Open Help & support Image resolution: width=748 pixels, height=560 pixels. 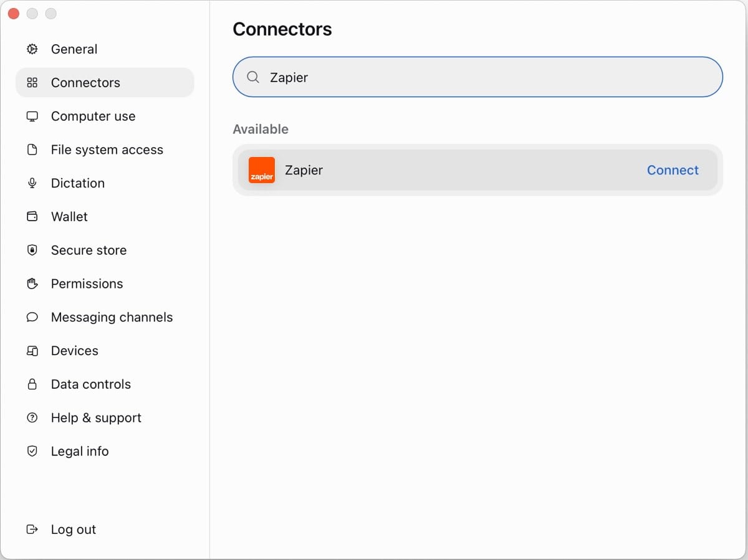click(x=105, y=418)
